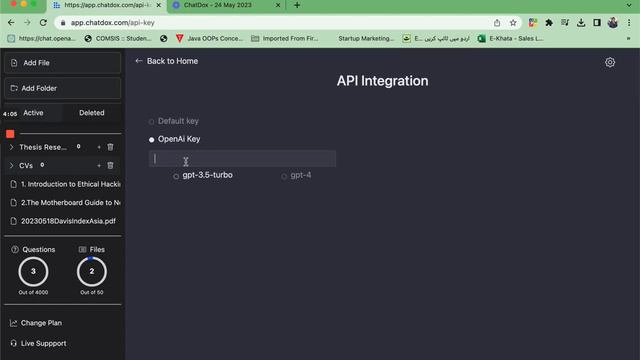Choose the gpt-4 model option
640x360 pixels.
(284, 176)
